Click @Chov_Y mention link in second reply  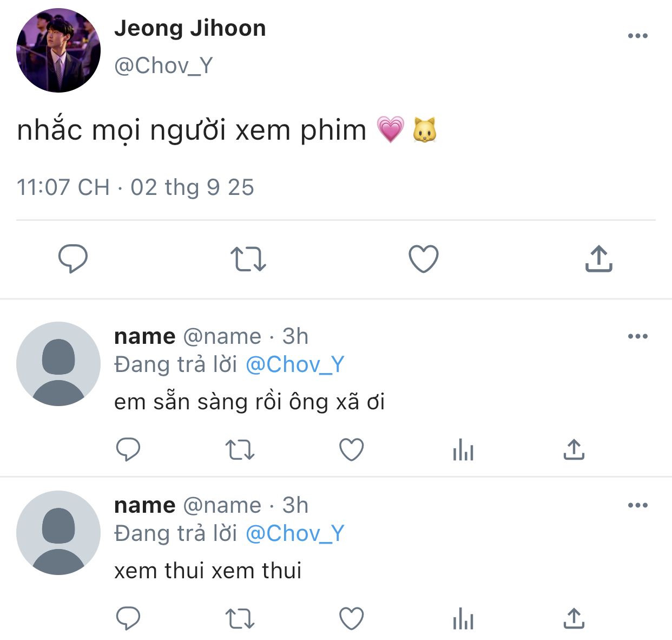pyautogui.click(x=295, y=534)
